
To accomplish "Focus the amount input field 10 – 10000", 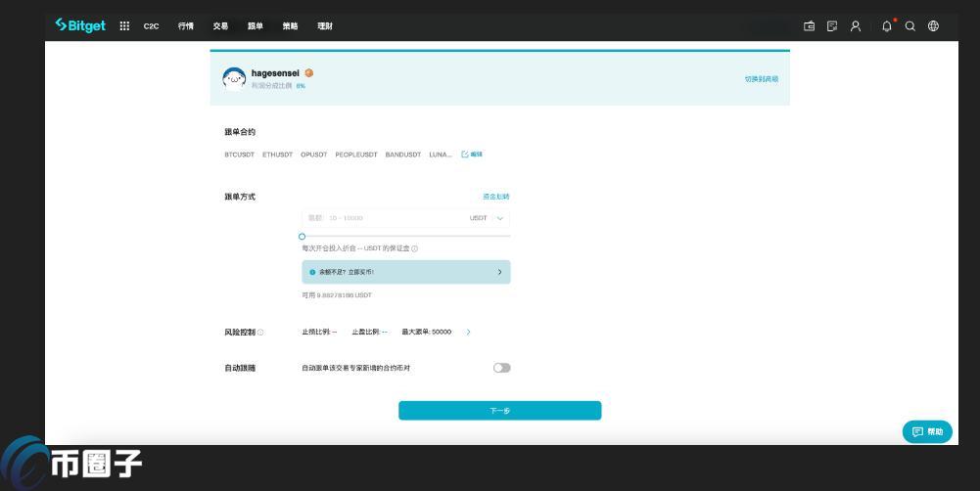I will [x=385, y=218].
